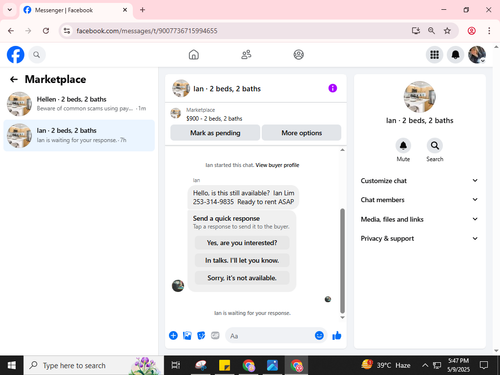Expand Media, files and links section
500x375 pixels.
click(419, 219)
